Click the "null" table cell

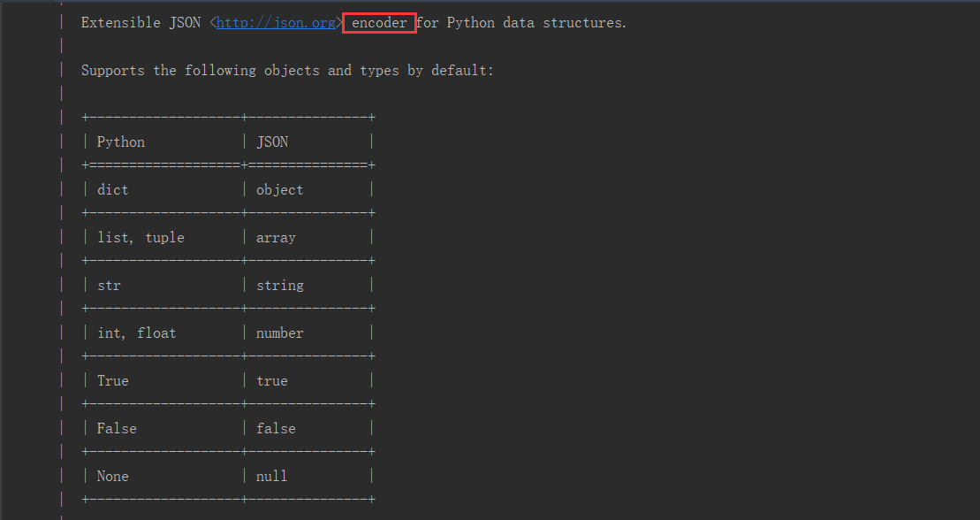click(x=272, y=477)
